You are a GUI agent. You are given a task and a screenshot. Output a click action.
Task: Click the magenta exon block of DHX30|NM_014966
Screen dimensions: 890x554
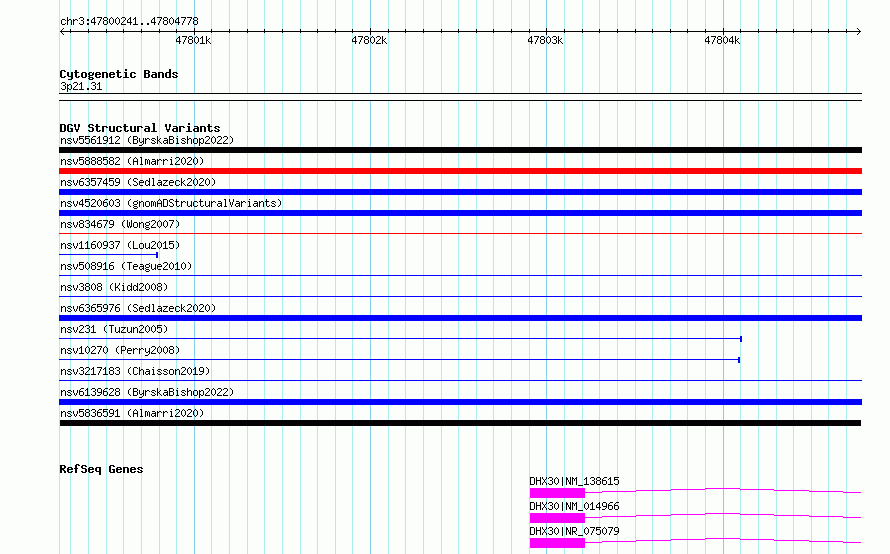click(557, 518)
